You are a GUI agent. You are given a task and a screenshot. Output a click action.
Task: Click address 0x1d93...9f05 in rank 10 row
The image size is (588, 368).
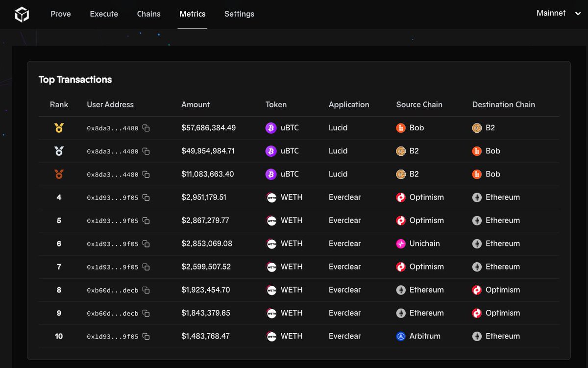click(112, 337)
